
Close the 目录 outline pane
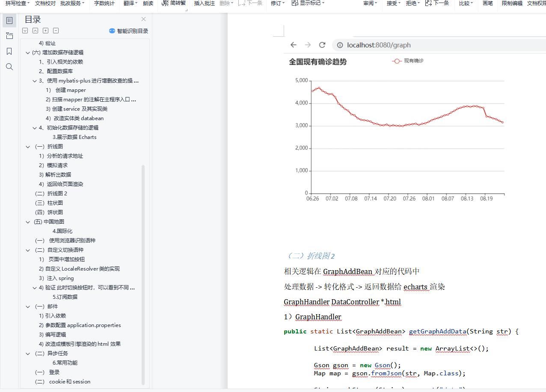click(x=143, y=19)
